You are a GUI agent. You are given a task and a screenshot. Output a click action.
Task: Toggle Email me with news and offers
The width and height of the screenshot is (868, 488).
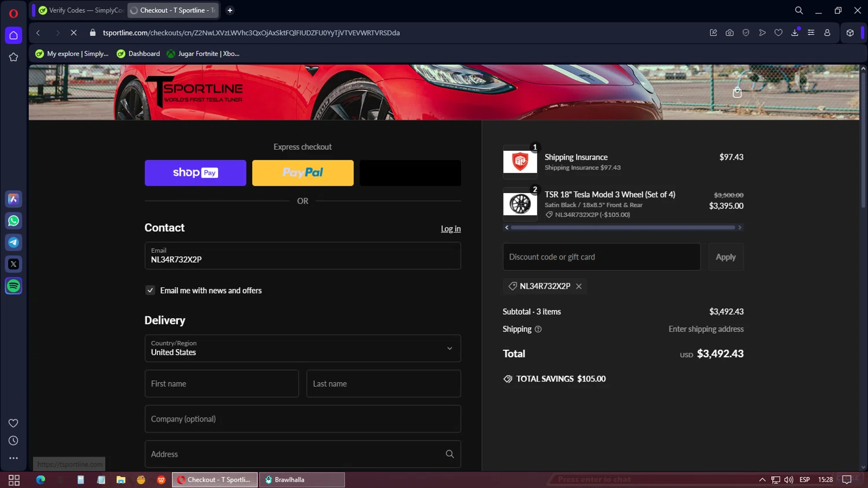150,290
